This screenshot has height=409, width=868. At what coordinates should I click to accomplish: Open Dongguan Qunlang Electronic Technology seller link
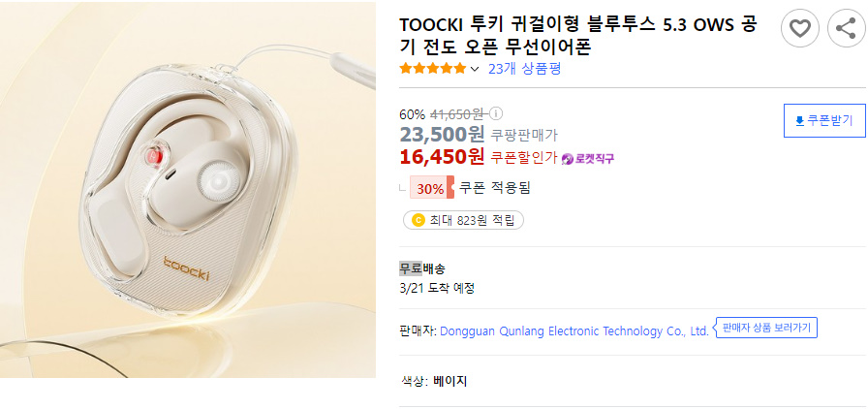574,331
